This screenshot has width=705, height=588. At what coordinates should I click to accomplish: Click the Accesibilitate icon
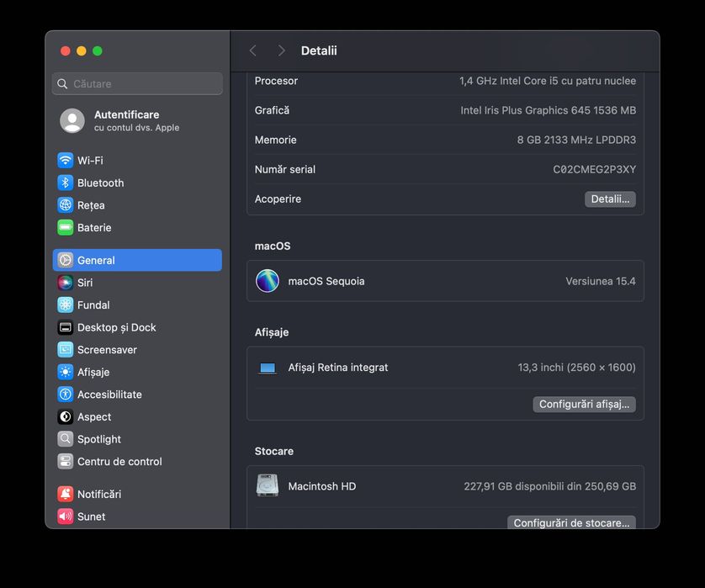pyautogui.click(x=65, y=395)
